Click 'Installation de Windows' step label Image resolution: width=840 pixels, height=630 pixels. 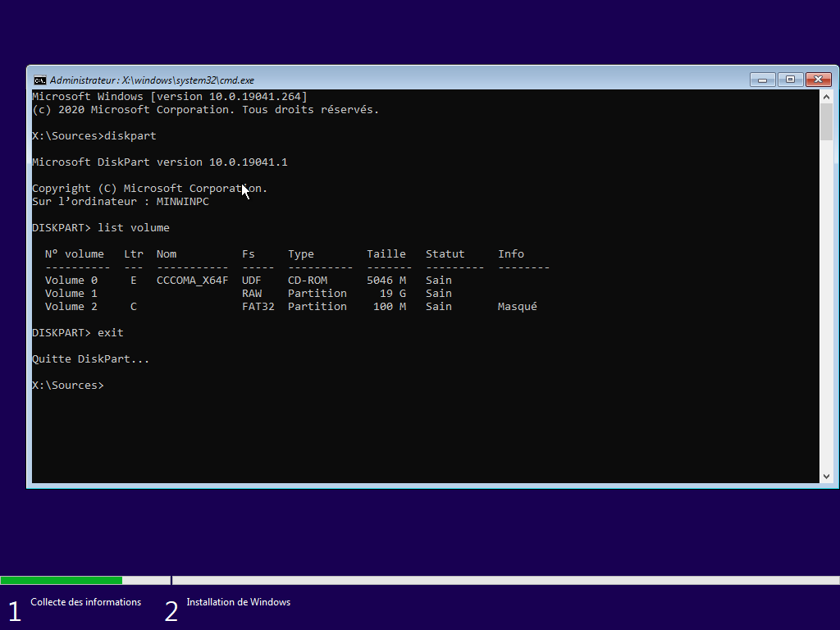click(x=239, y=602)
